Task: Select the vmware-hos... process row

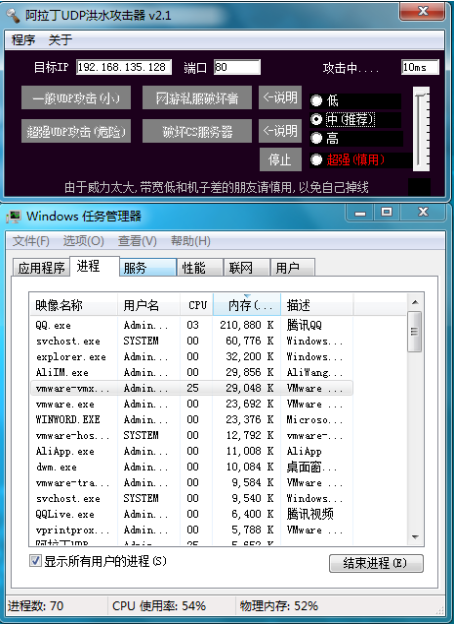Action: [x=192, y=435]
